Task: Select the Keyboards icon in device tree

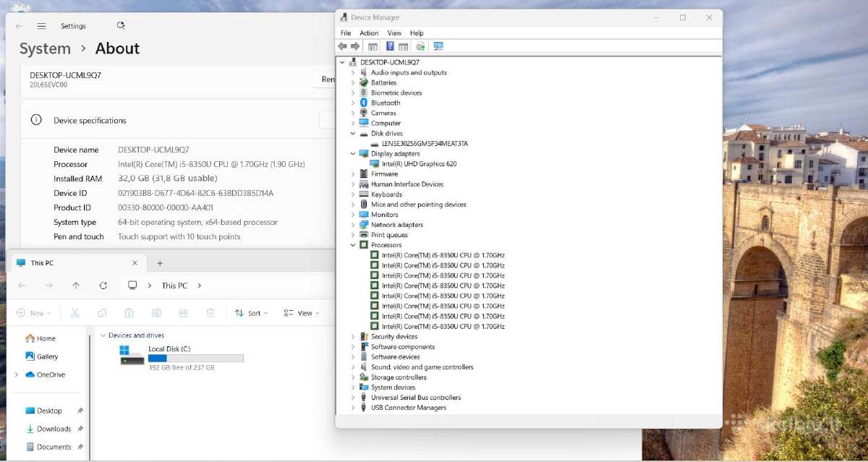Action: 364,194
